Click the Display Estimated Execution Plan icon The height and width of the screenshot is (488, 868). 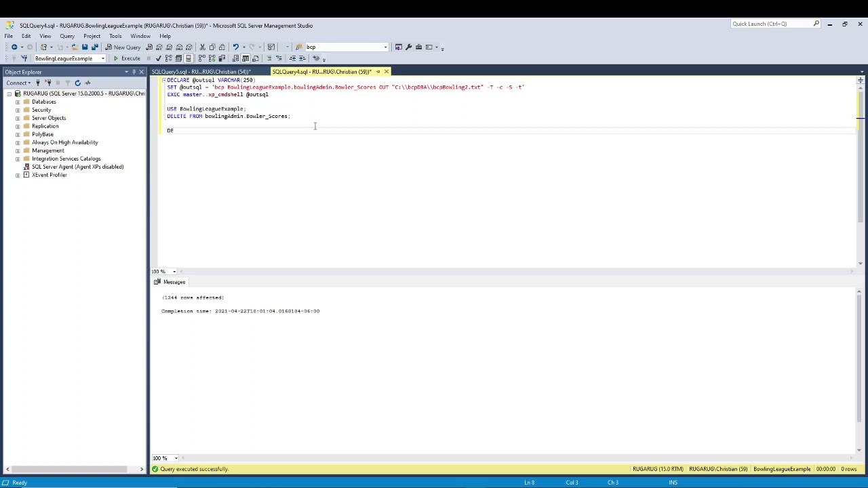(x=169, y=58)
